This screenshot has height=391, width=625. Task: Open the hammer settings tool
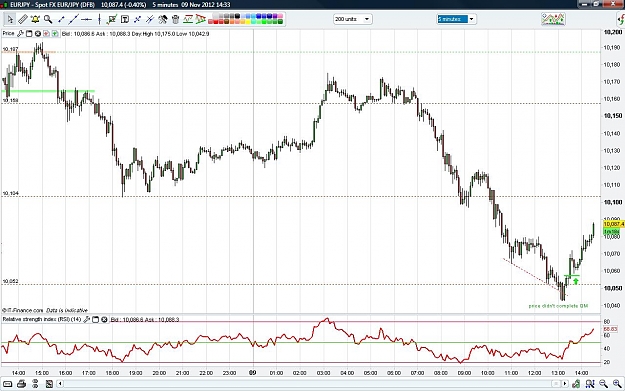coord(163,19)
